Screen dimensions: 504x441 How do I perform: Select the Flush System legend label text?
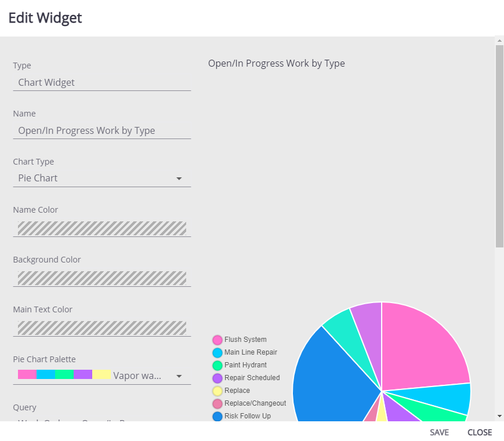pyautogui.click(x=246, y=340)
